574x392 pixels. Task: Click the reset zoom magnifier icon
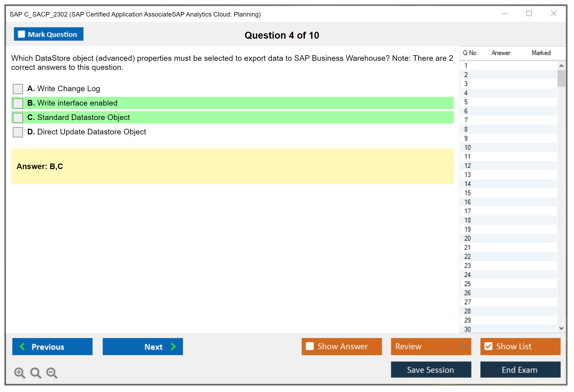36,373
